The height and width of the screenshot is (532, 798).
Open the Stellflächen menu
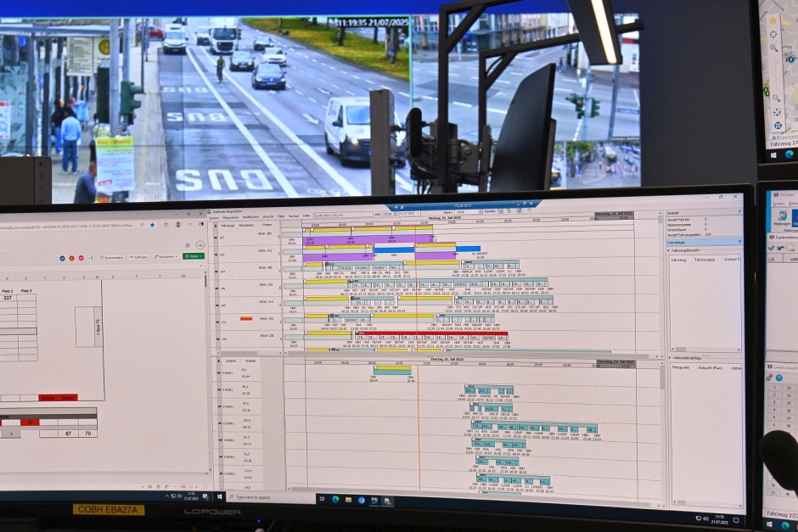250,216
